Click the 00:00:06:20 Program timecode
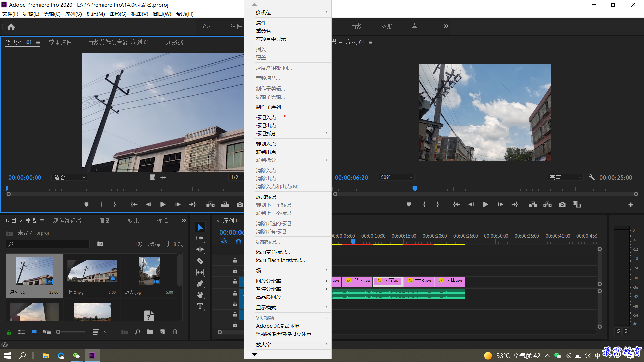The height and width of the screenshot is (362, 644). [x=352, y=177]
